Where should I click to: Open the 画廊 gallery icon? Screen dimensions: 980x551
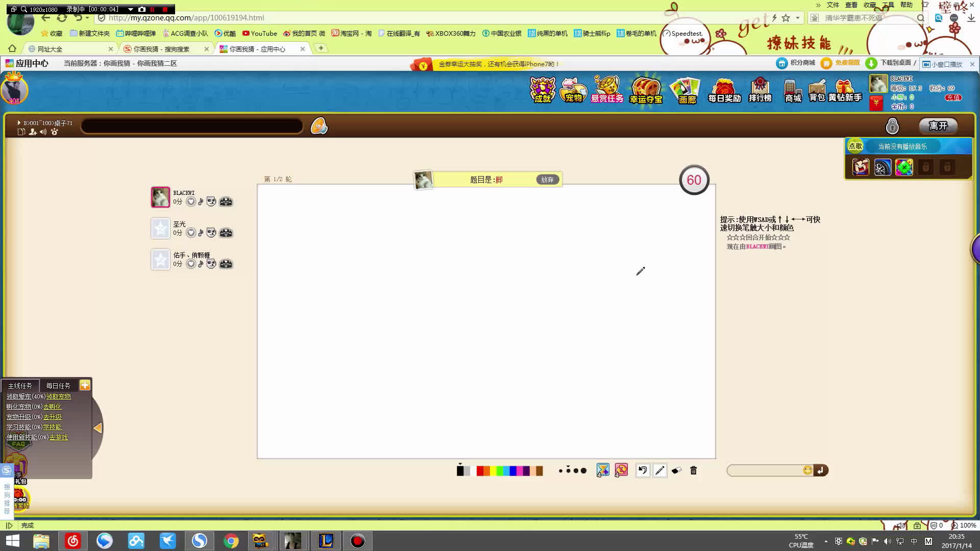click(x=685, y=91)
